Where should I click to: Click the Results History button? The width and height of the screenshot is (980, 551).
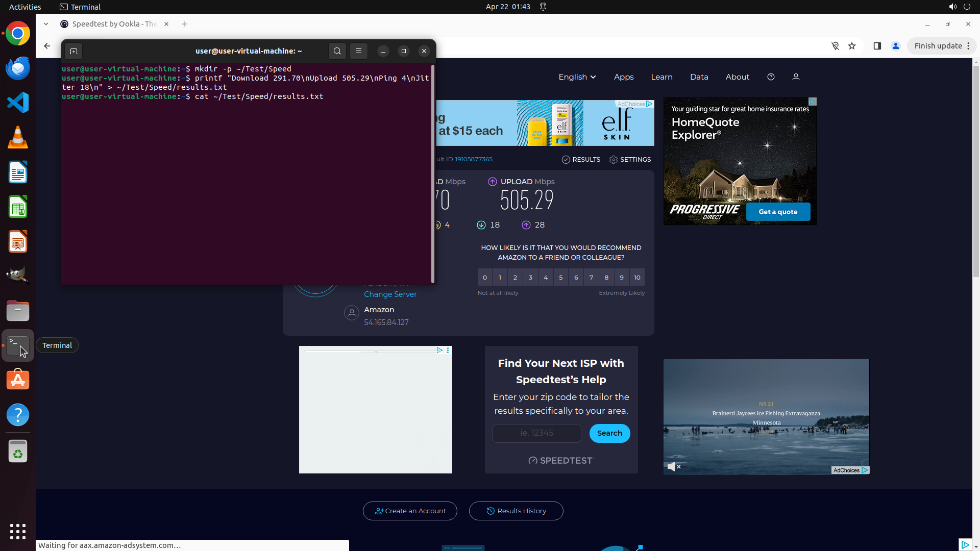pyautogui.click(x=516, y=511)
